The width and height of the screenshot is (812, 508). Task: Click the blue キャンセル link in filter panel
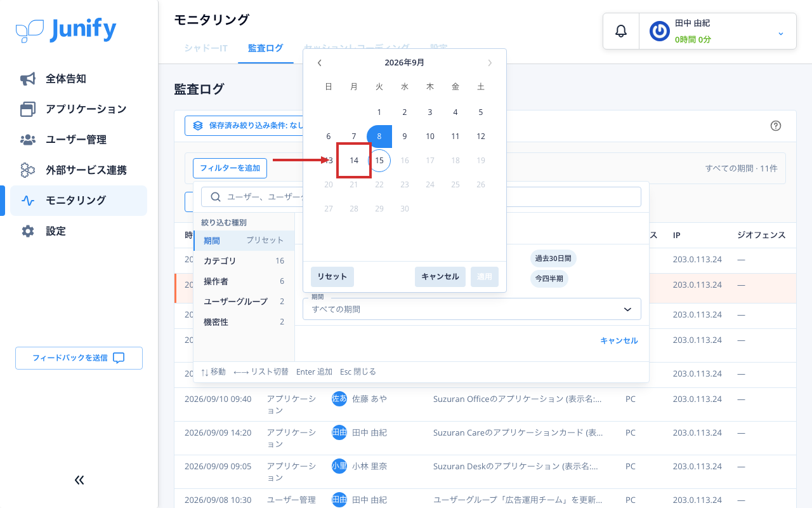(619, 341)
